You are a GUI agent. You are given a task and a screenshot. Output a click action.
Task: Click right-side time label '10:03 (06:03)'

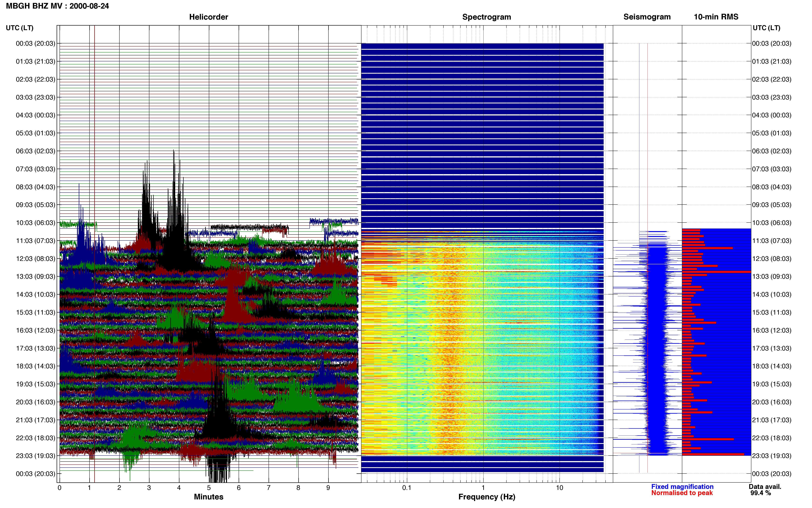coord(772,223)
